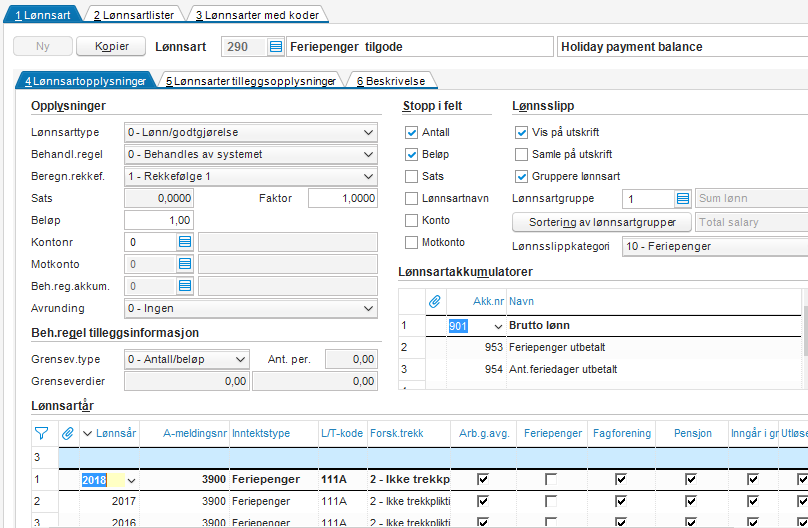Open the Lønnsartgruppe lookup icon
The image size is (808, 528).
point(683,198)
